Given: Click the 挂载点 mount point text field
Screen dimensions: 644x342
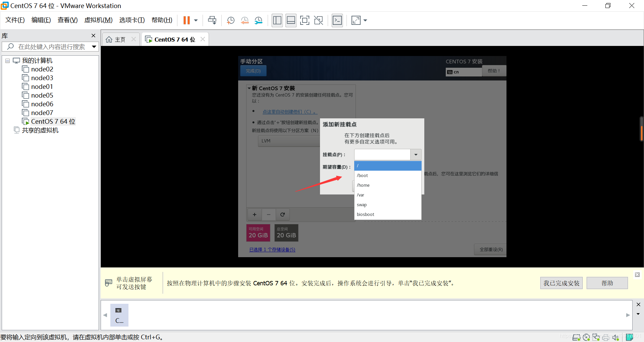Looking at the screenshot, I should point(382,155).
